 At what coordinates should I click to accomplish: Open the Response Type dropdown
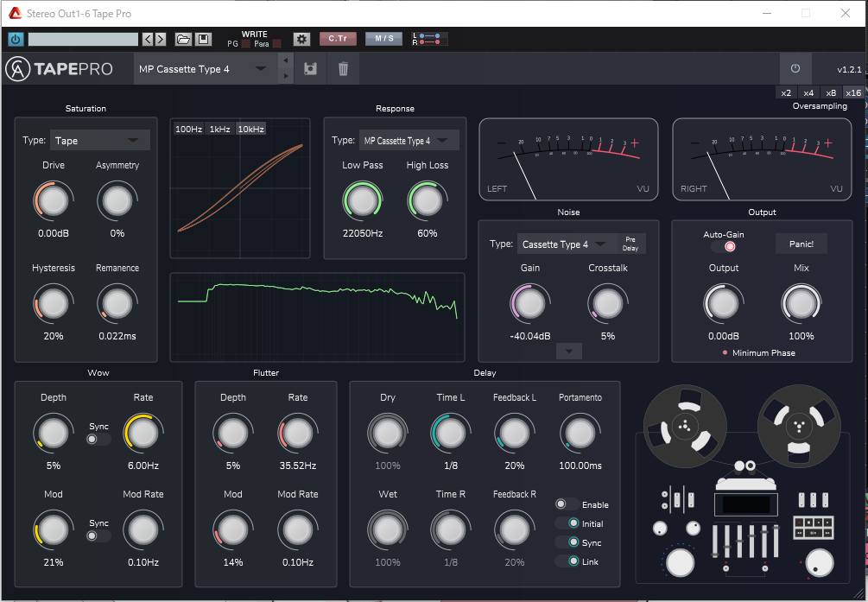pyautogui.click(x=409, y=141)
